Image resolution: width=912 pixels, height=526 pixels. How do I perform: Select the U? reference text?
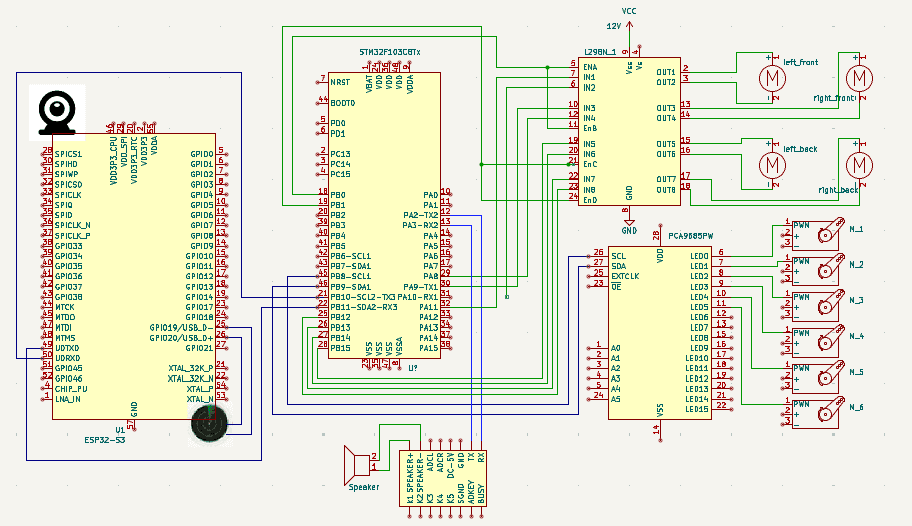point(412,368)
